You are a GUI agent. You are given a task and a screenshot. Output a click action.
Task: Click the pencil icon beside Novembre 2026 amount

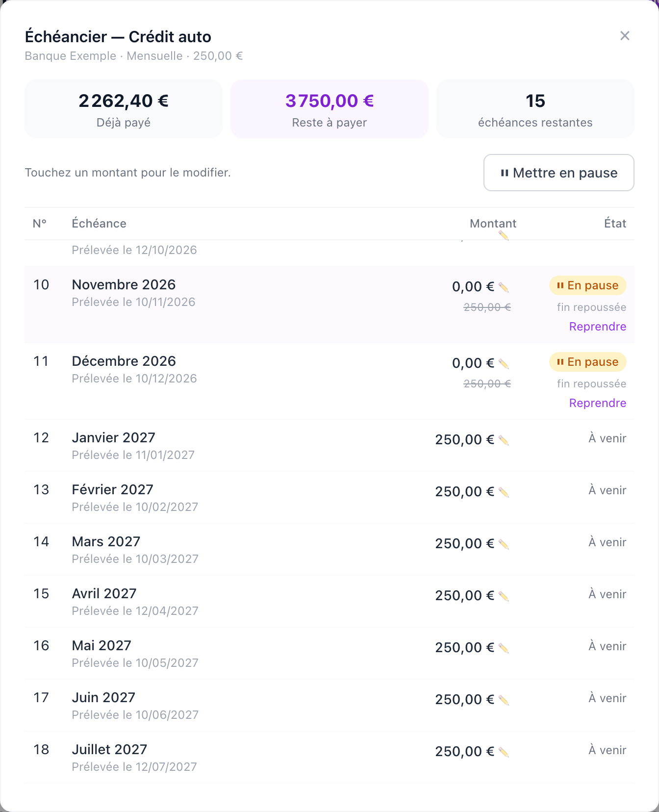tap(504, 287)
